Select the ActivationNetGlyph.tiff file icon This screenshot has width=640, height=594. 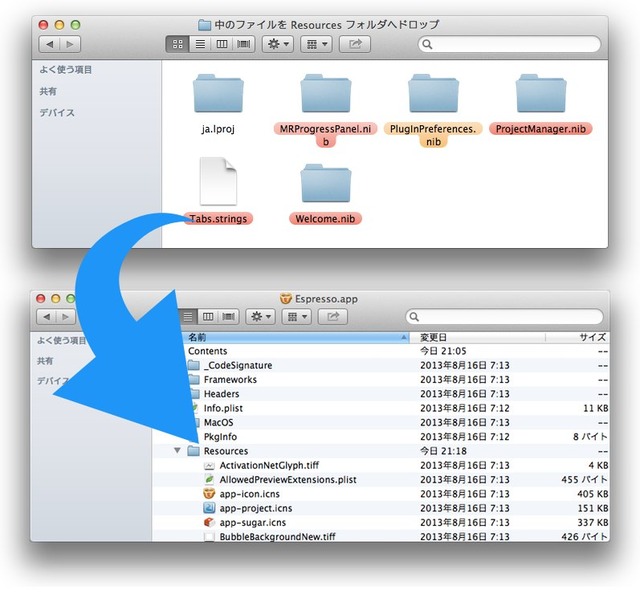point(209,465)
